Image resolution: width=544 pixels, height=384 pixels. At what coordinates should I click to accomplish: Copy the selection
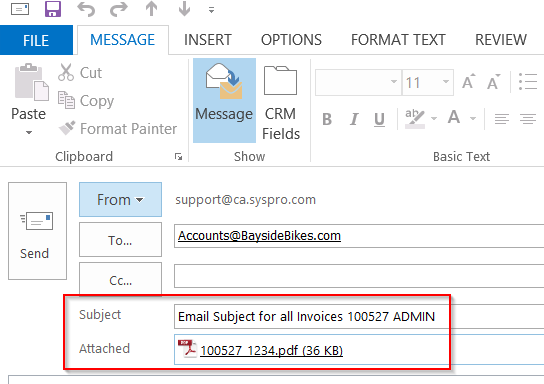86,101
